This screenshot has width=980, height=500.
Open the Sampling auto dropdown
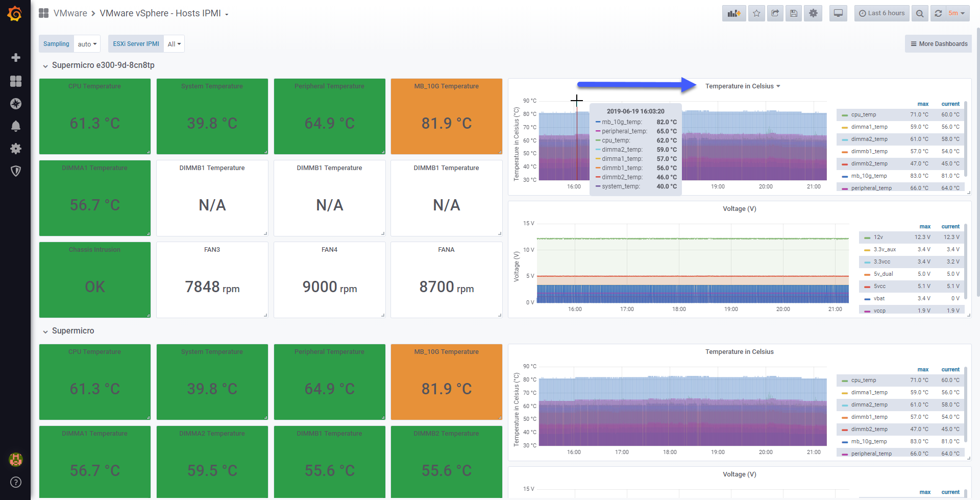[x=87, y=44]
